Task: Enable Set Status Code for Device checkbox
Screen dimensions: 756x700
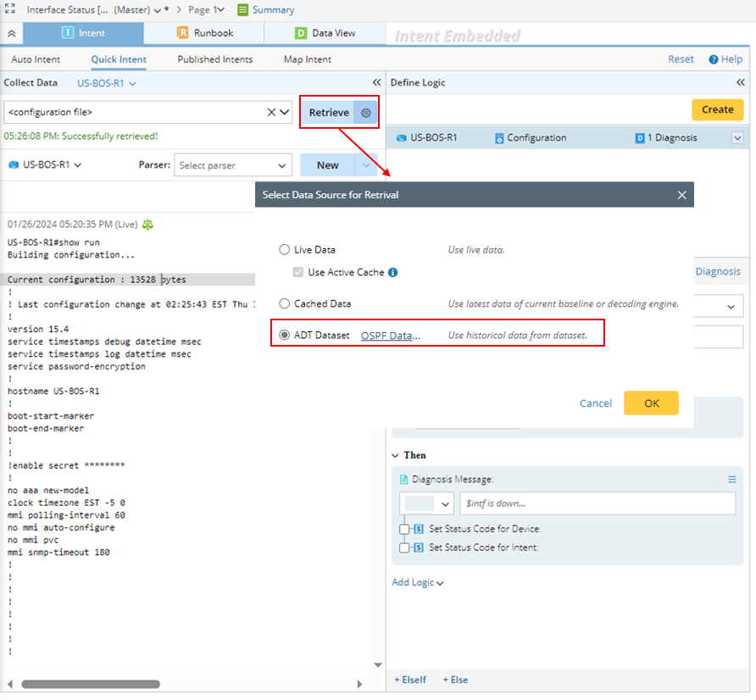Action: tap(405, 529)
